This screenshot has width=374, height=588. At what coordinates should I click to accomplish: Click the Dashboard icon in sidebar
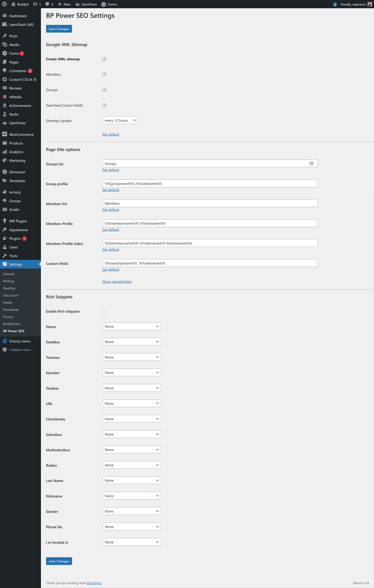(5, 16)
